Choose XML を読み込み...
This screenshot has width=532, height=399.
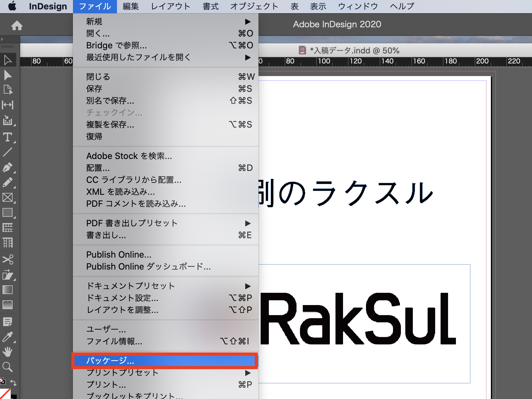tap(166, 192)
